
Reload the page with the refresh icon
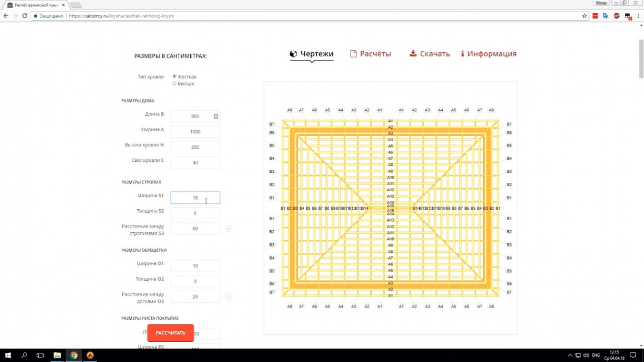[x=25, y=16]
